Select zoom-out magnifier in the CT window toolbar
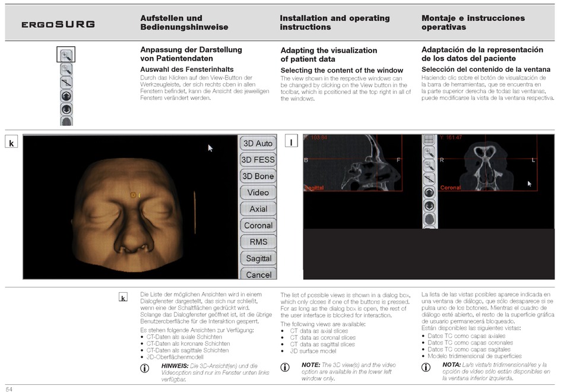 tap(428, 165)
